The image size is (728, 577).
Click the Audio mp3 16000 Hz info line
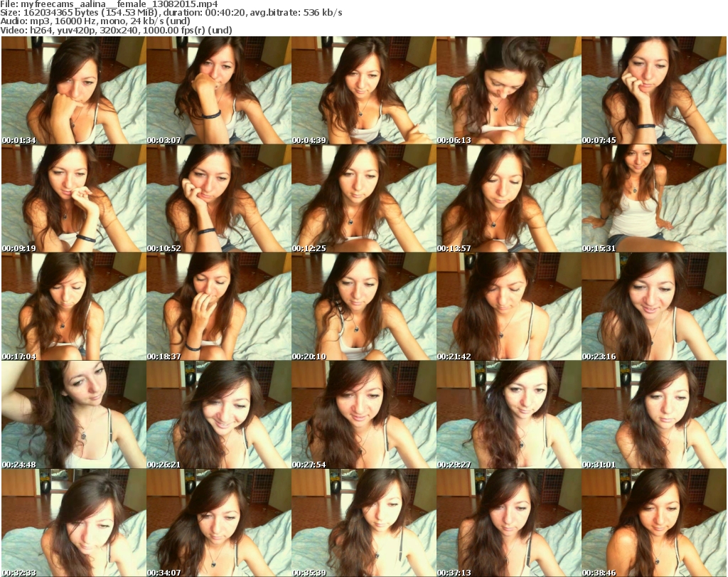click(95, 21)
